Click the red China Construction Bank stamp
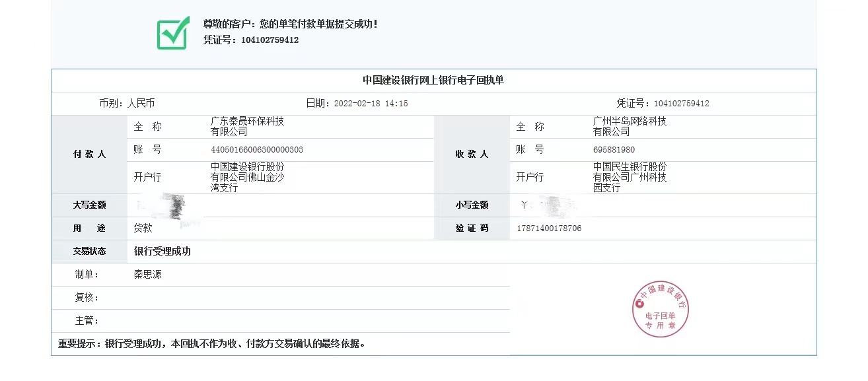 tap(661, 310)
